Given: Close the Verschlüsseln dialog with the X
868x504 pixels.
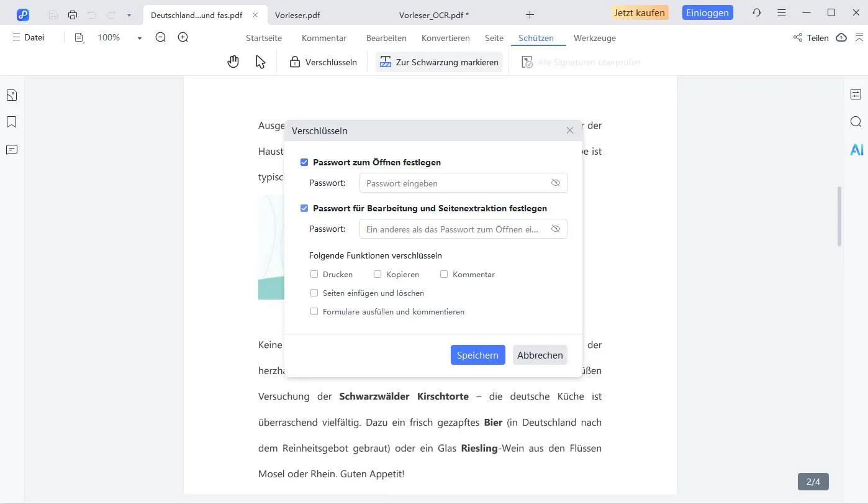Looking at the screenshot, I should point(570,131).
